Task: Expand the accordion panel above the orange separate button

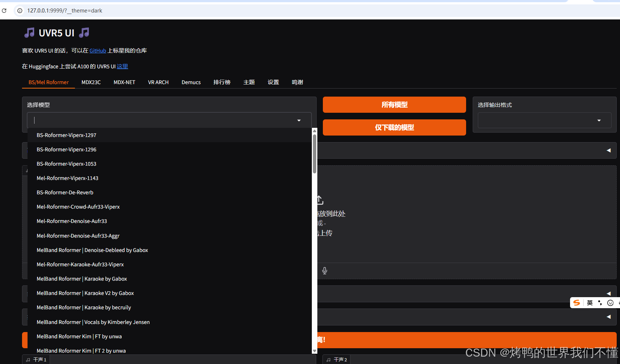Action: (x=609, y=317)
